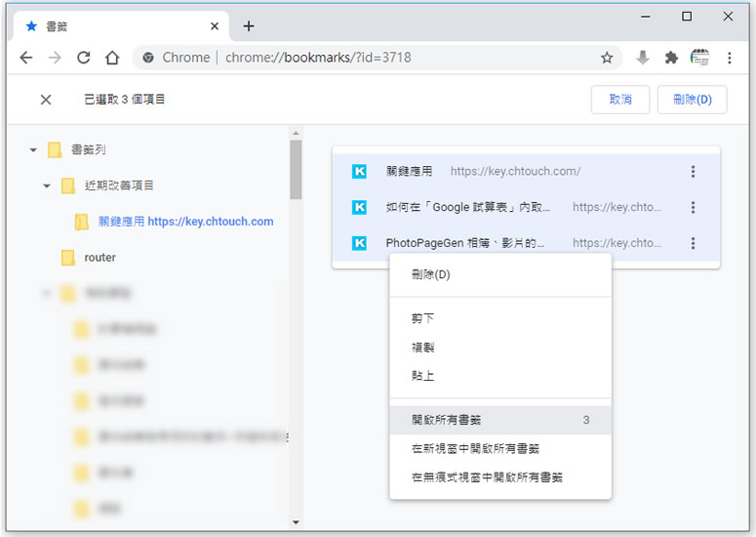Click the 刪除(D) toolbar button
Viewport: 756px width, 537px height.
tap(693, 100)
